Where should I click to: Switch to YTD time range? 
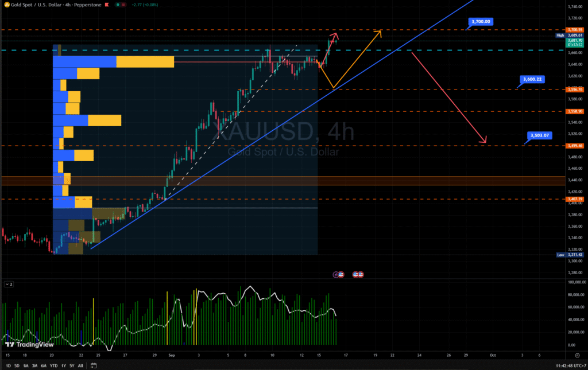tap(53, 365)
